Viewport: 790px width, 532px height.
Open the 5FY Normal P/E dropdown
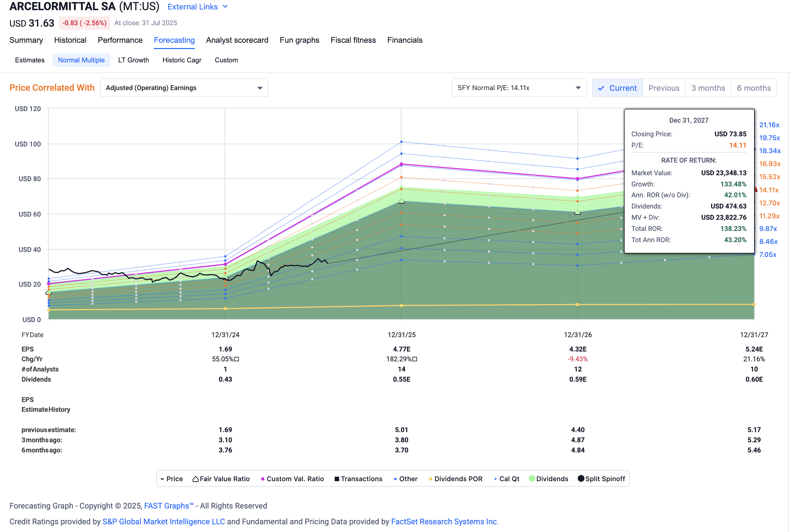point(519,88)
